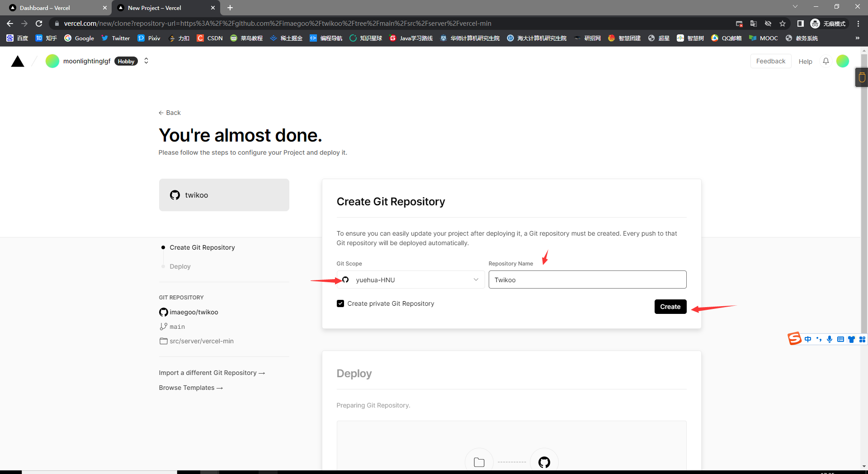Follow Import a different Git Repository link
This screenshot has width=868, height=474.
(x=212, y=373)
